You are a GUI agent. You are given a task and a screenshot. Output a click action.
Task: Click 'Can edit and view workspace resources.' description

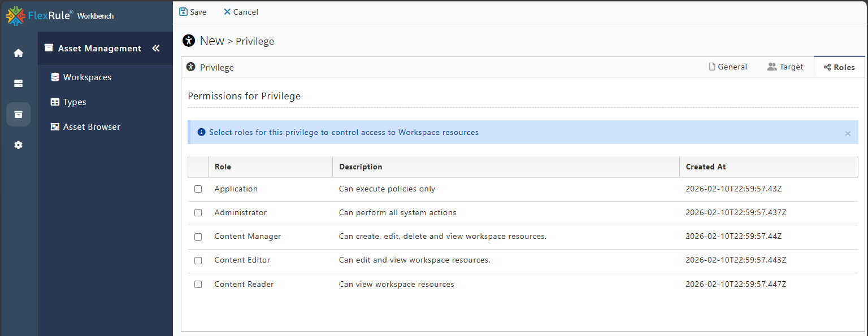click(415, 260)
